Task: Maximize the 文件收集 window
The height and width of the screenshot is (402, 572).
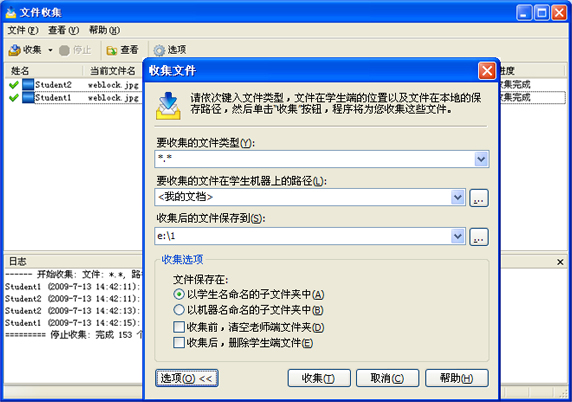Action: [542, 13]
